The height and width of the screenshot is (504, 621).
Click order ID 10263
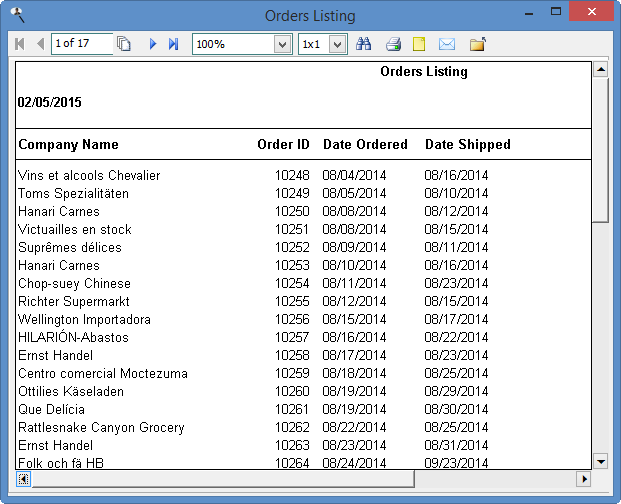pyautogui.click(x=292, y=445)
